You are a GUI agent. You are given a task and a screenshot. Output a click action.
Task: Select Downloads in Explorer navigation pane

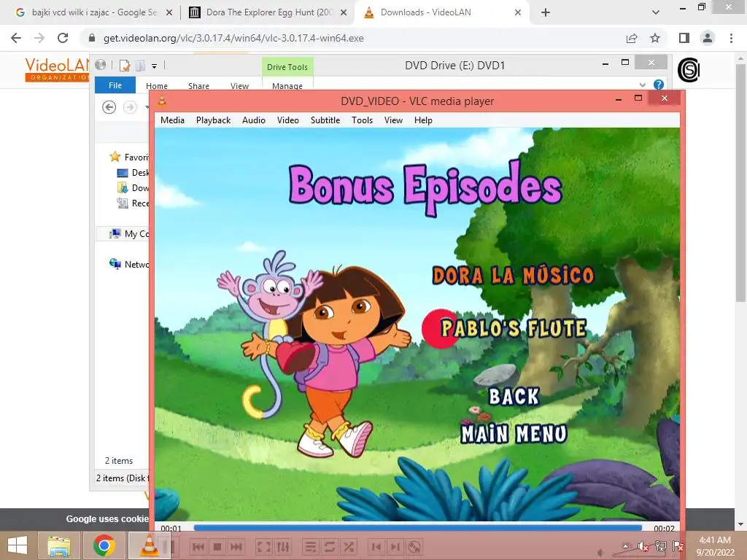click(x=133, y=187)
